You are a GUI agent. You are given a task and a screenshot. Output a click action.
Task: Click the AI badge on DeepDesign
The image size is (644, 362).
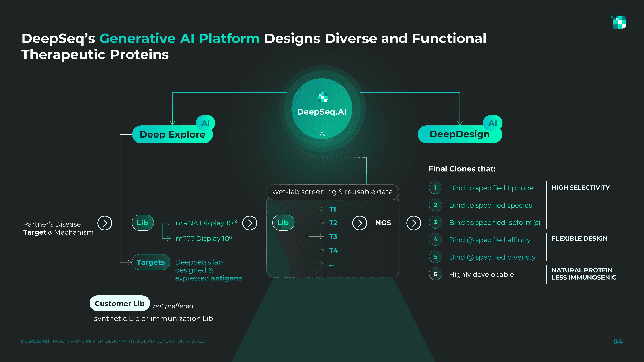coord(492,123)
